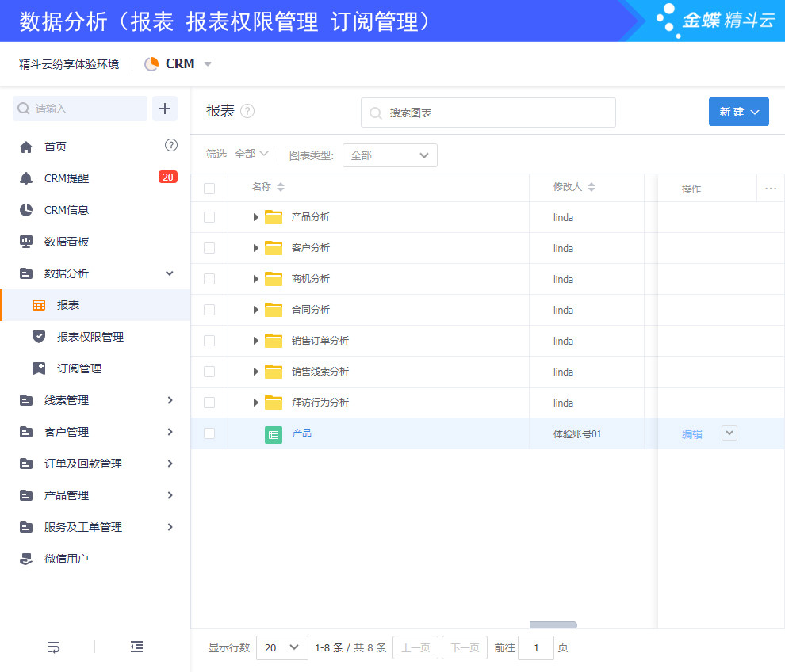
Task: Click the blue 新建 button
Action: pos(738,112)
